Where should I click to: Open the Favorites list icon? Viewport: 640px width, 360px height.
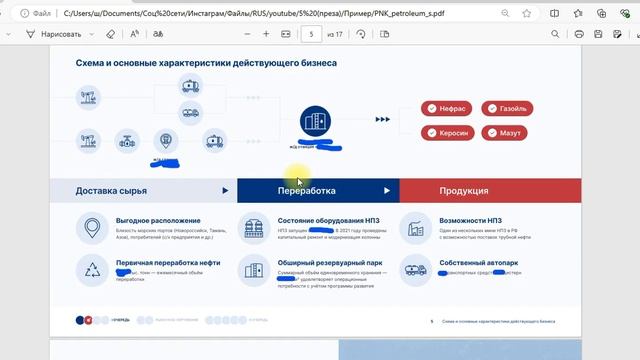pos(578,13)
